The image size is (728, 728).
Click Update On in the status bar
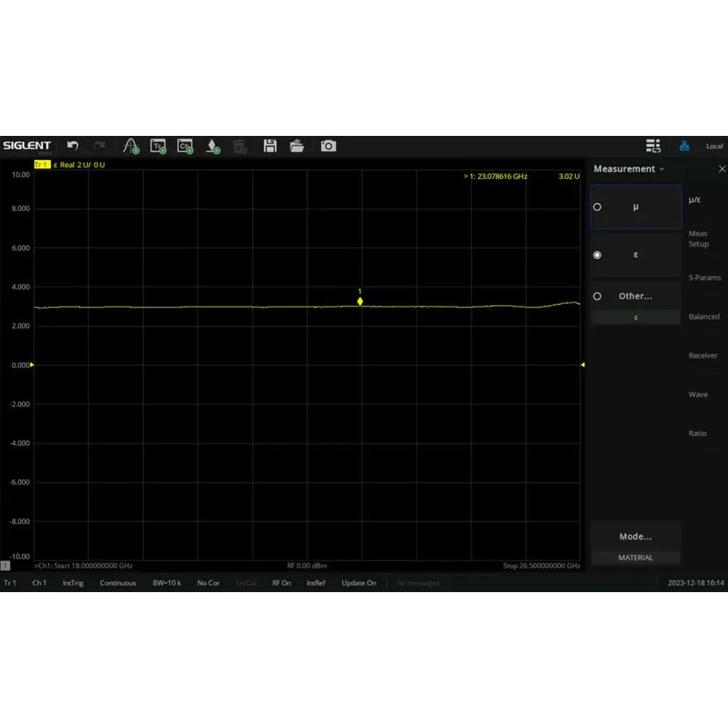coord(358,582)
